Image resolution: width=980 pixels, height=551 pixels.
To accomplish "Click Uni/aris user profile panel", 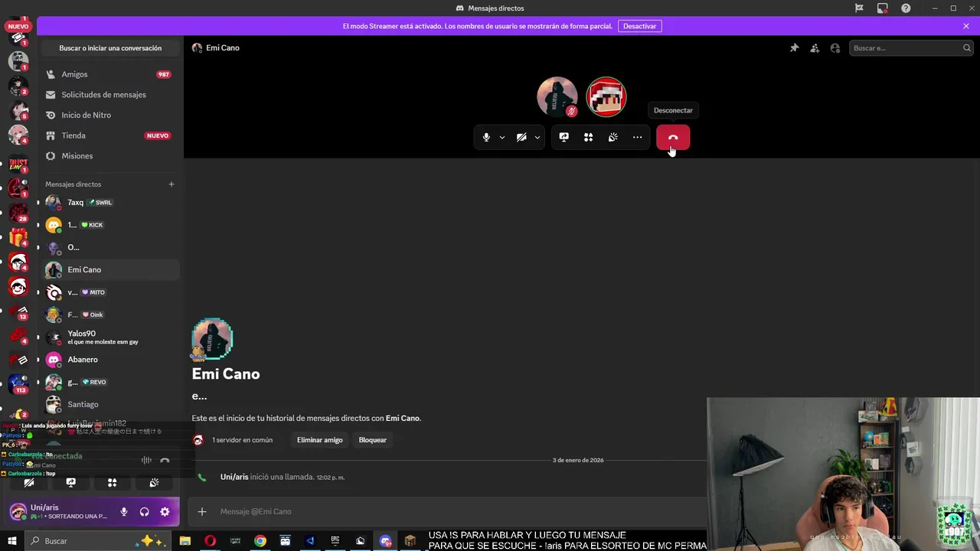I will (60, 512).
